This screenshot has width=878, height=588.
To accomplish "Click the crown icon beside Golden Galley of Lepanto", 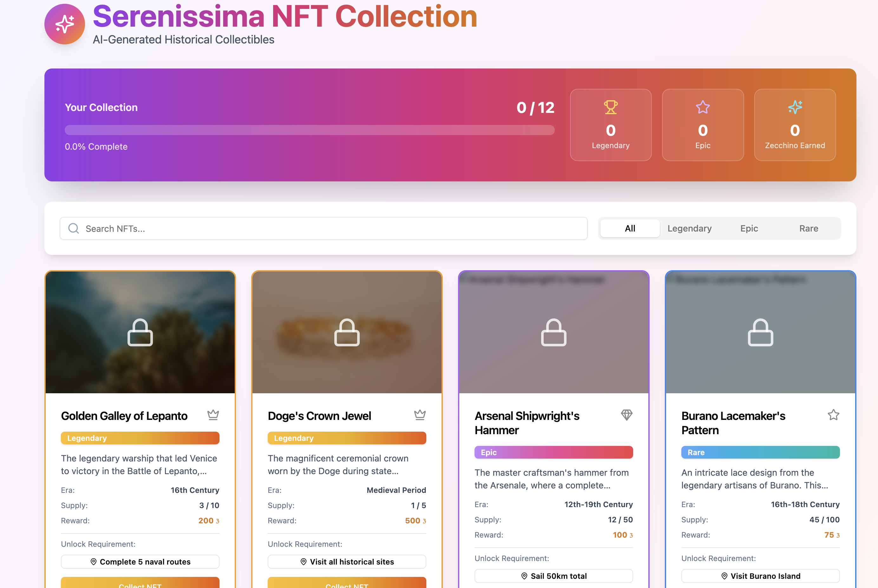I will coord(213,415).
